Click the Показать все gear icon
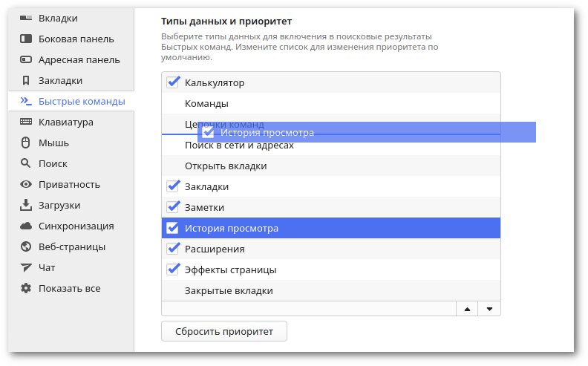This screenshot has height=366, width=588. [x=26, y=288]
